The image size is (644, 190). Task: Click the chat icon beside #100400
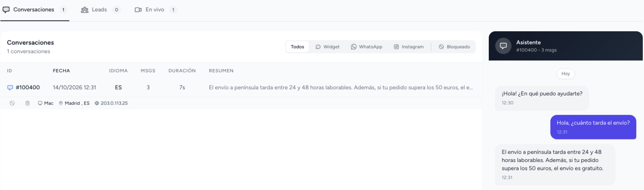click(10, 88)
